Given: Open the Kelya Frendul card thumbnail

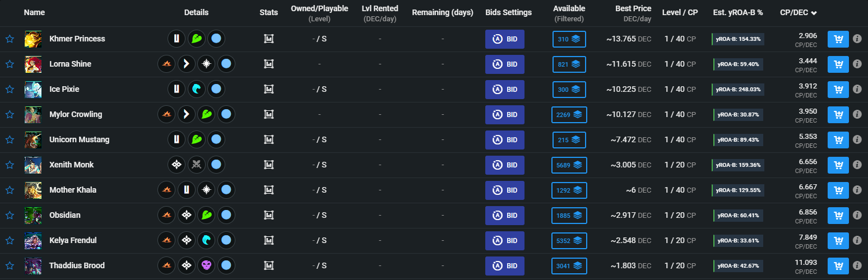Looking at the screenshot, I should click(33, 241).
